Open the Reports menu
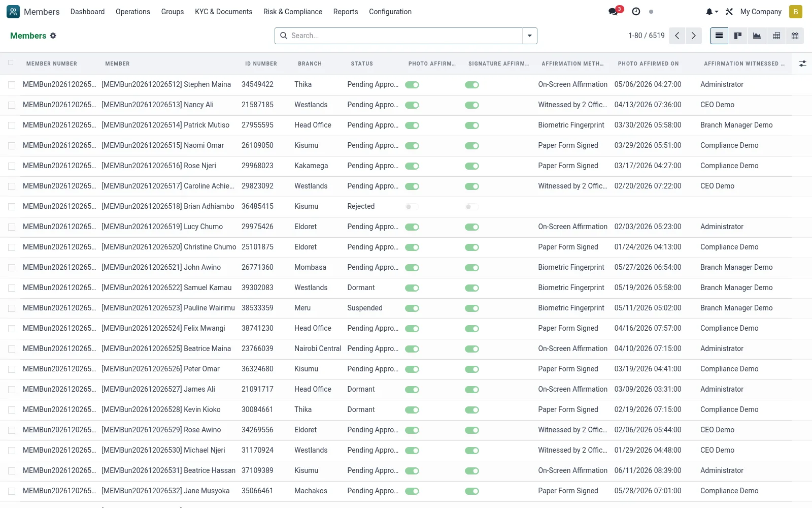The height and width of the screenshot is (508, 812). coord(346,12)
